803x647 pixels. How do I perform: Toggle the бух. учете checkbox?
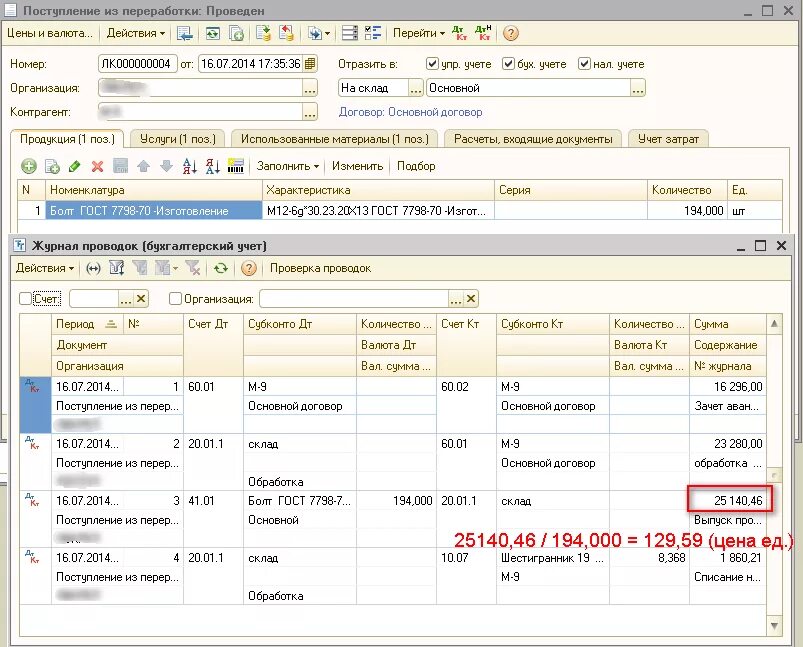click(508, 64)
